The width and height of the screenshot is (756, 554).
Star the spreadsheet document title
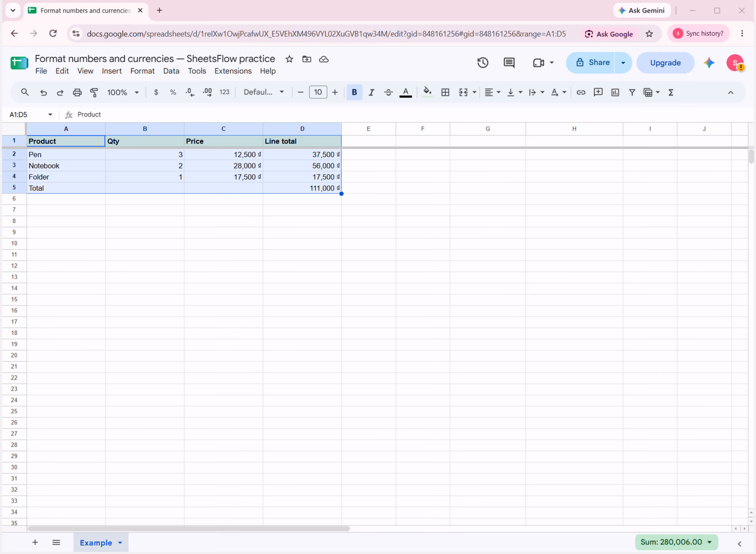[289, 59]
